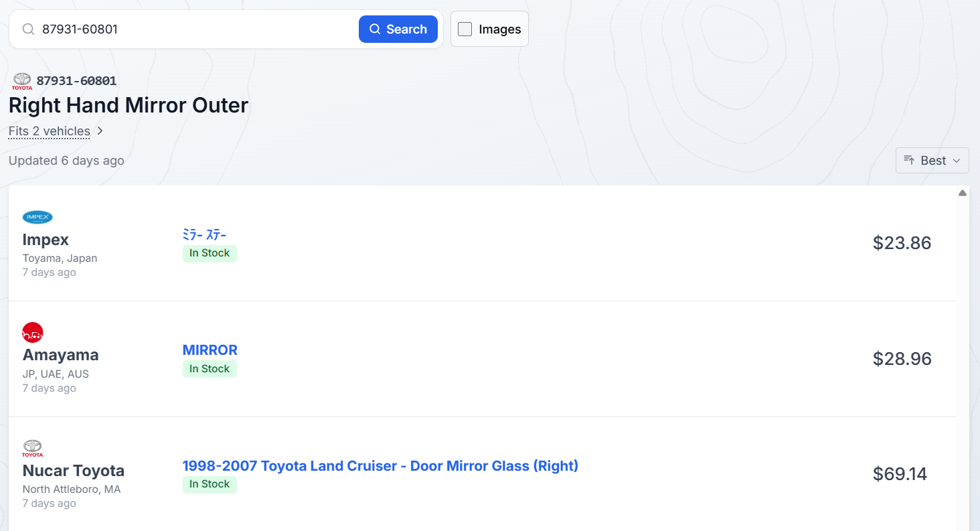Select the $28.96 Amayama price

coord(902,358)
